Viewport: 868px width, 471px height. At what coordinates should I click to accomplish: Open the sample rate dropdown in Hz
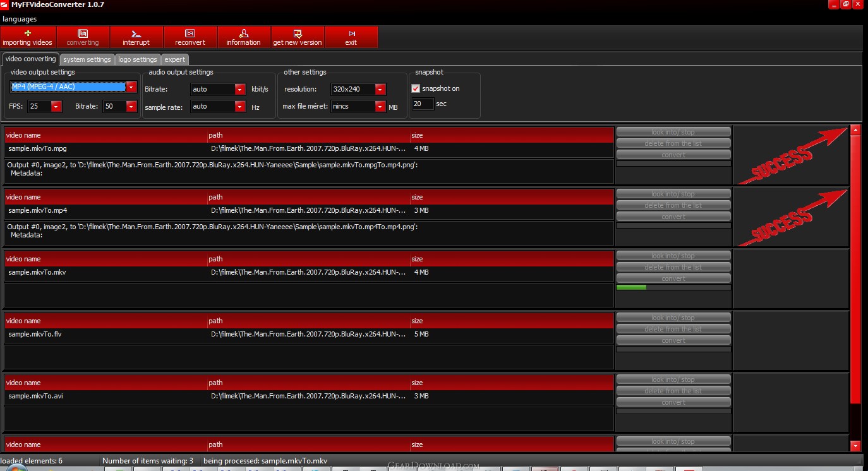[x=240, y=107]
